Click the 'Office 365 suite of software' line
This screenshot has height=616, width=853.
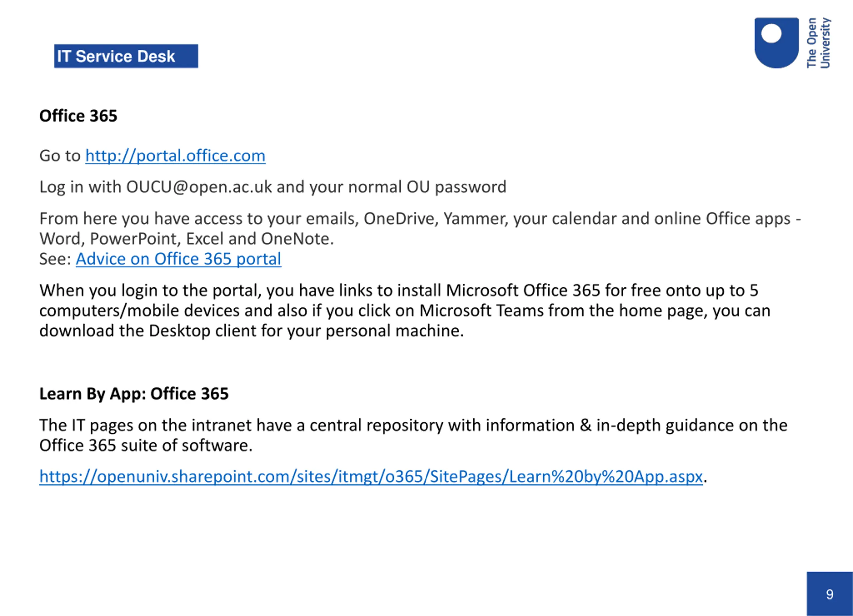pos(146,446)
